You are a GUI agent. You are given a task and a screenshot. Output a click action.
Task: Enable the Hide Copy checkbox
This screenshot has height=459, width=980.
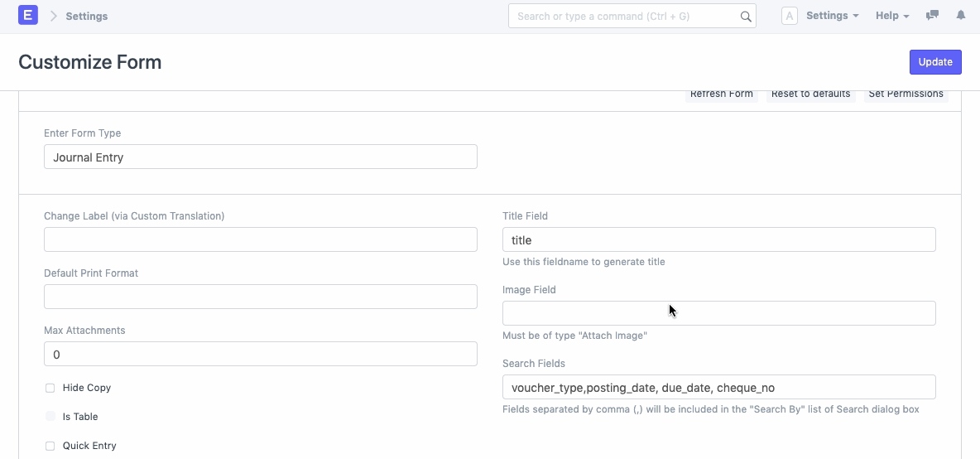pos(50,388)
